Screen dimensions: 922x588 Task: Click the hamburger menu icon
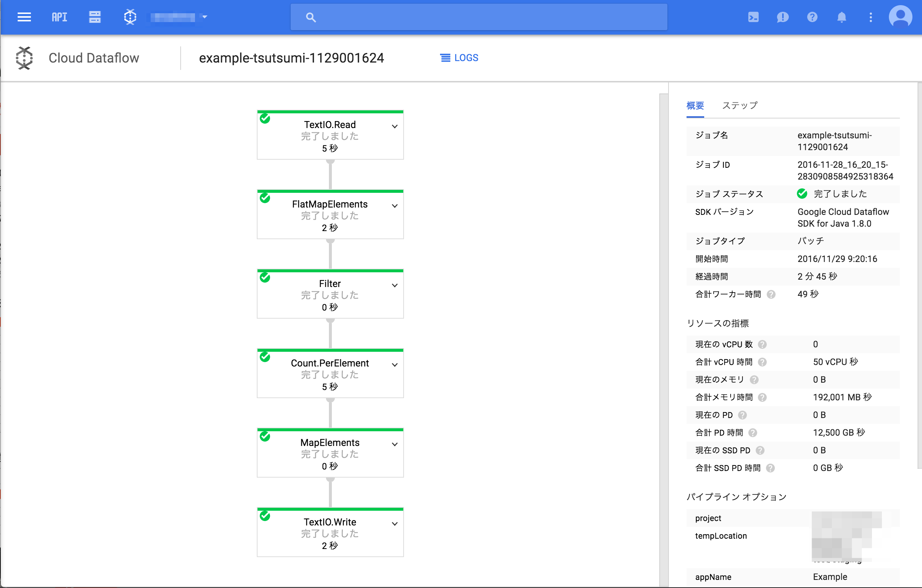pyautogui.click(x=24, y=17)
